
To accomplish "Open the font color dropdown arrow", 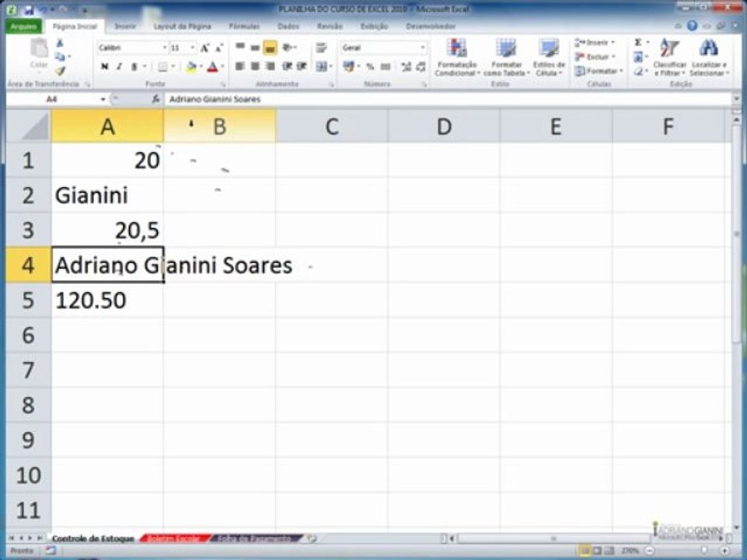I will (222, 67).
